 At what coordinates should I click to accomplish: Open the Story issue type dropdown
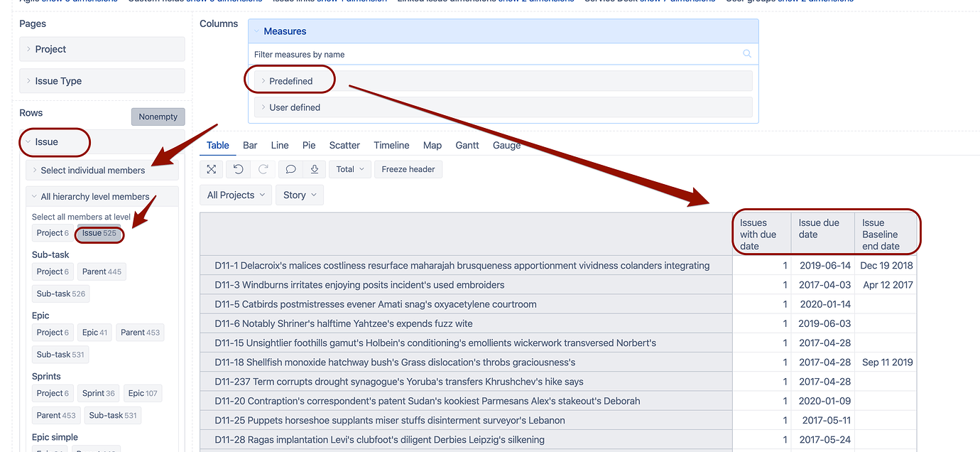299,195
